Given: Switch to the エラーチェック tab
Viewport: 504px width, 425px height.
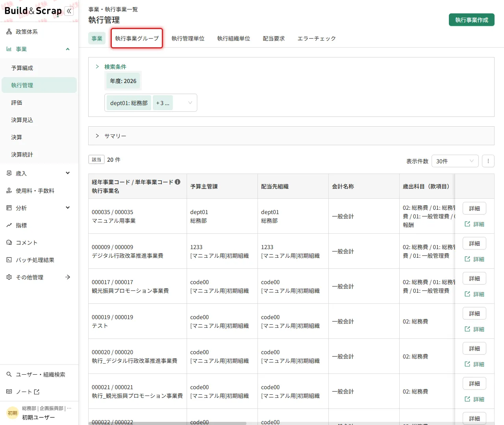Looking at the screenshot, I should pos(317,38).
